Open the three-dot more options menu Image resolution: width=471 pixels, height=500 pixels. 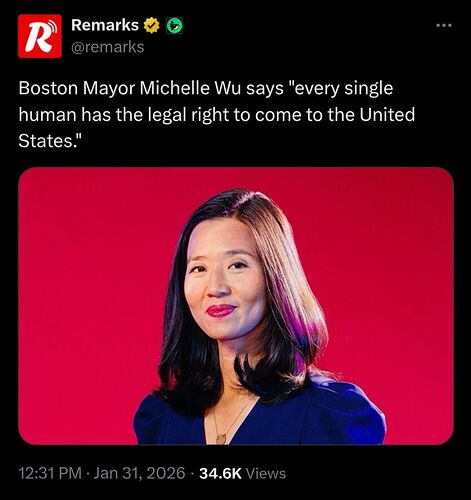[x=445, y=25]
